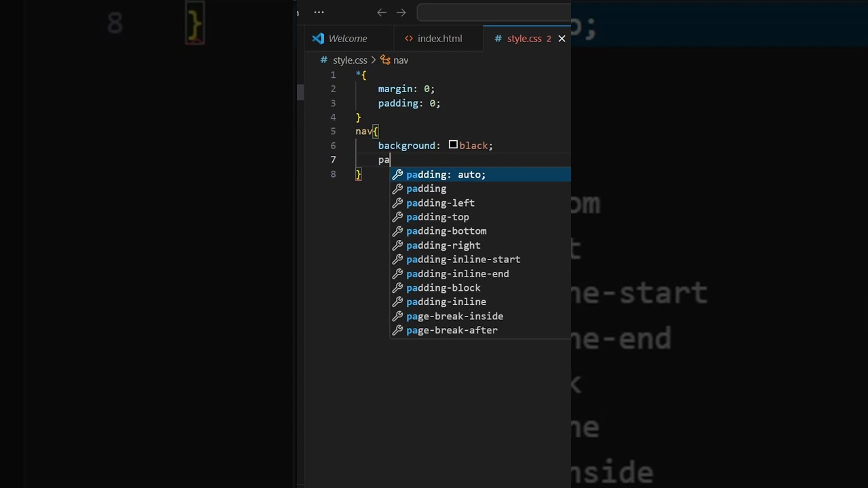Open the three-dots more menu

click(319, 12)
